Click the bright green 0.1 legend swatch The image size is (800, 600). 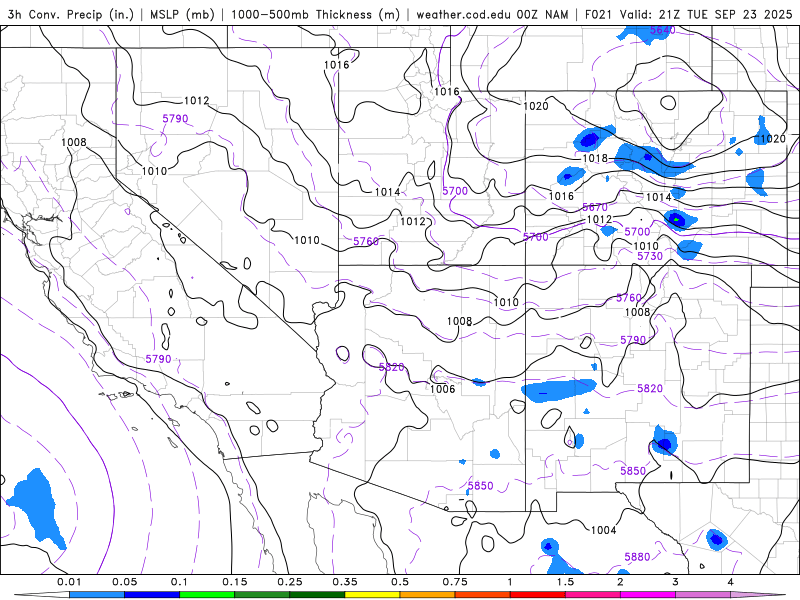207,595
